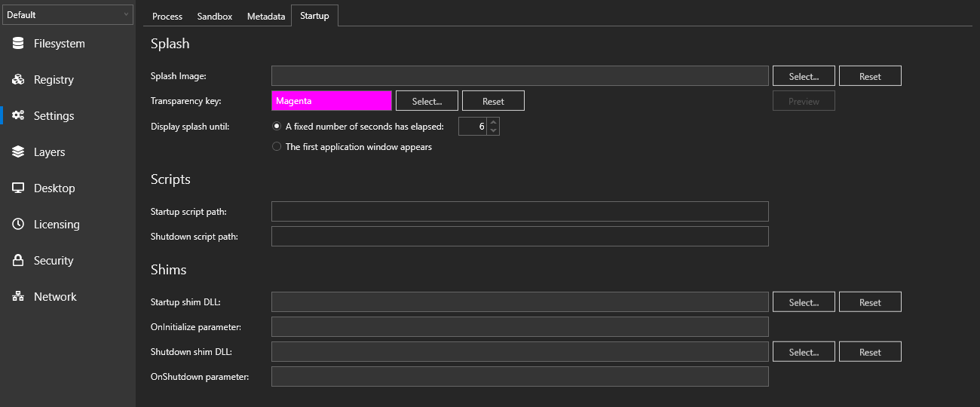Click the Desktop monitor icon
The image size is (980, 407).
pos(18,188)
